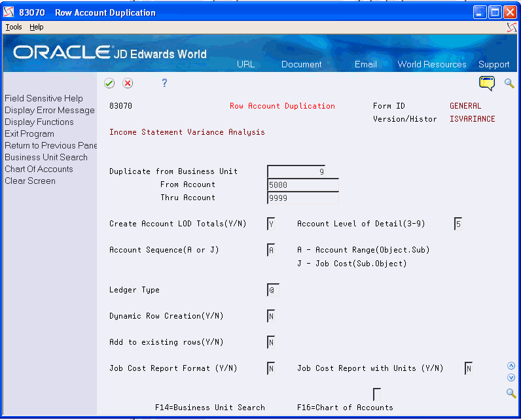The image size is (521, 420).
Task: Click the Ledger Type label
Action: pos(134,290)
